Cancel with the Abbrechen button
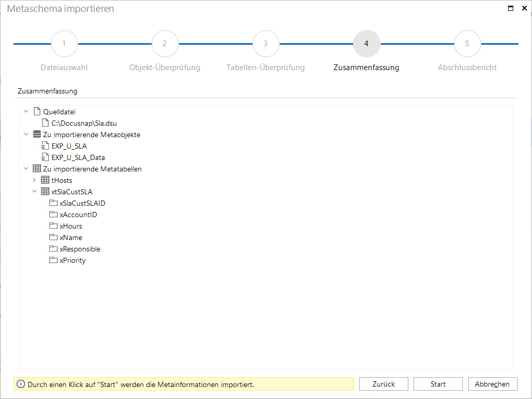Viewport: 532px width, 399px height. (x=493, y=384)
